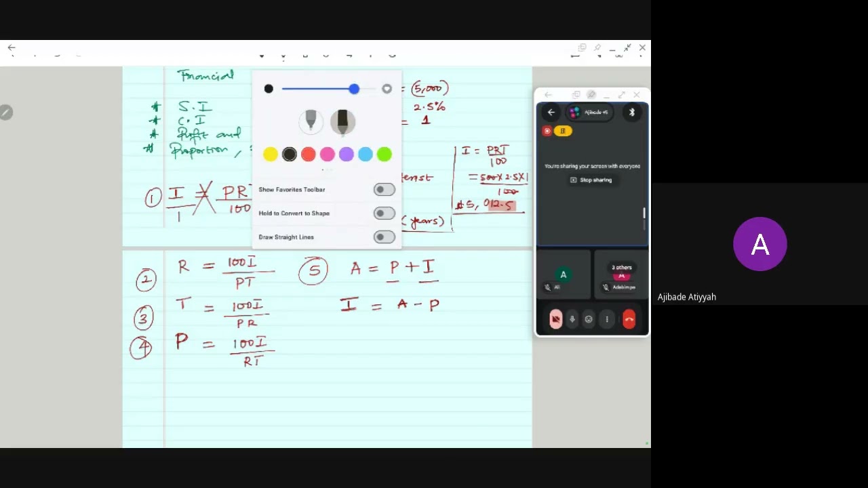Pick the pink ink color
The image size is (868, 488).
[x=327, y=155]
